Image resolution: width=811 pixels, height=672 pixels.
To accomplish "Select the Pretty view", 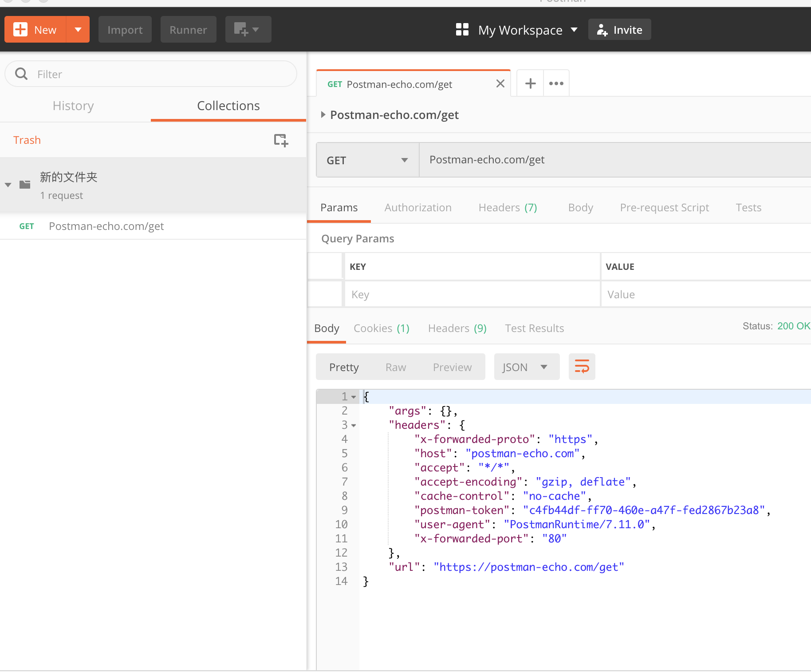I will point(344,367).
